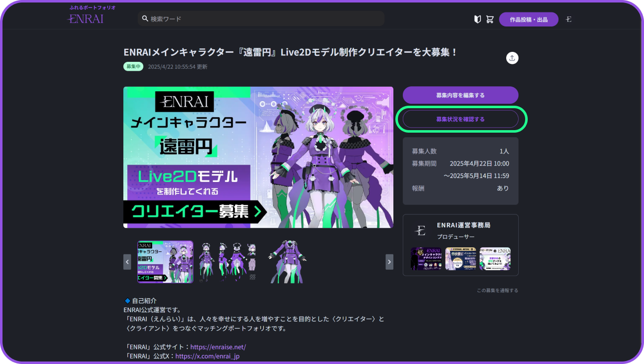The width and height of the screenshot is (644, 364).
Task: Click the page title mentioning Live2Dモデル制作クリエイター
Action: pyautogui.click(x=291, y=52)
